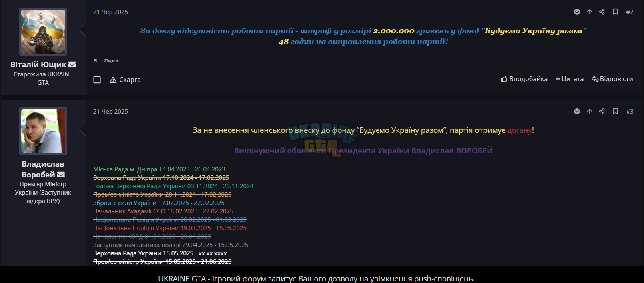Screen dimensions: 644x283
Task: Tick the select checkbox on post #2
Action: tap(97, 80)
